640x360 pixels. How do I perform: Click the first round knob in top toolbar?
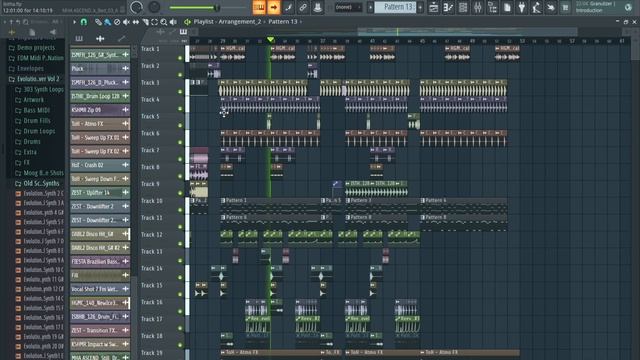pos(136,7)
